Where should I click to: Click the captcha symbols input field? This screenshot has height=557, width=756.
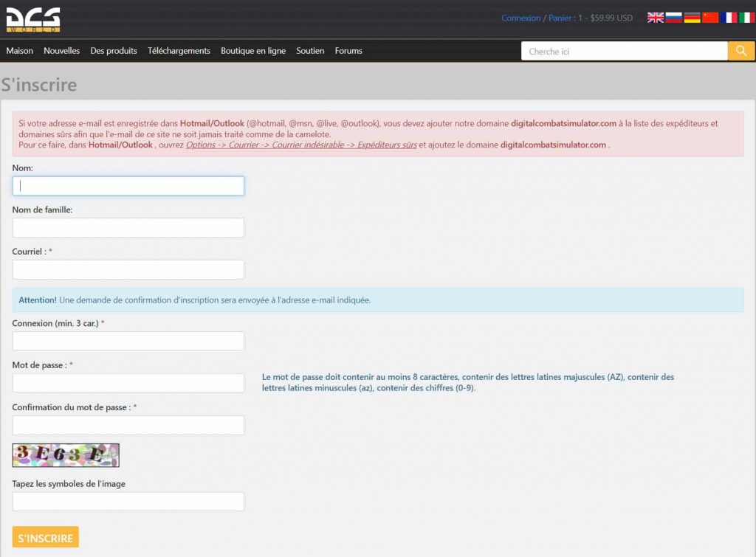click(128, 501)
